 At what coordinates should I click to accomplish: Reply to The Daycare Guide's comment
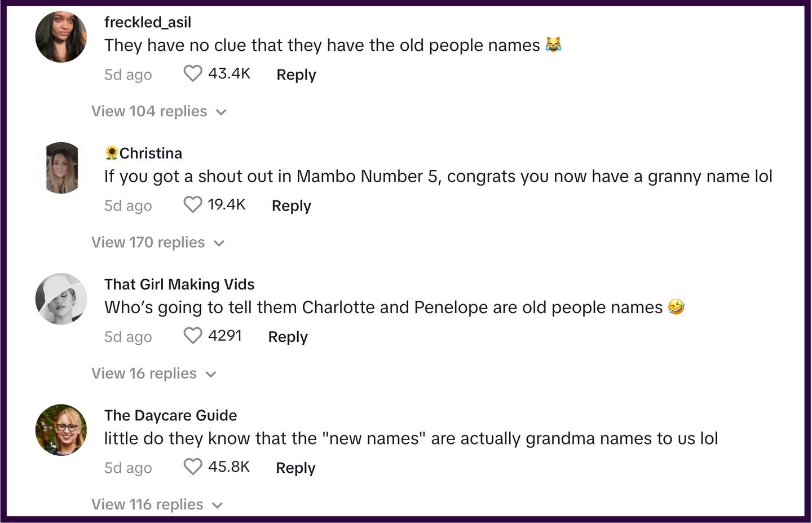295,467
